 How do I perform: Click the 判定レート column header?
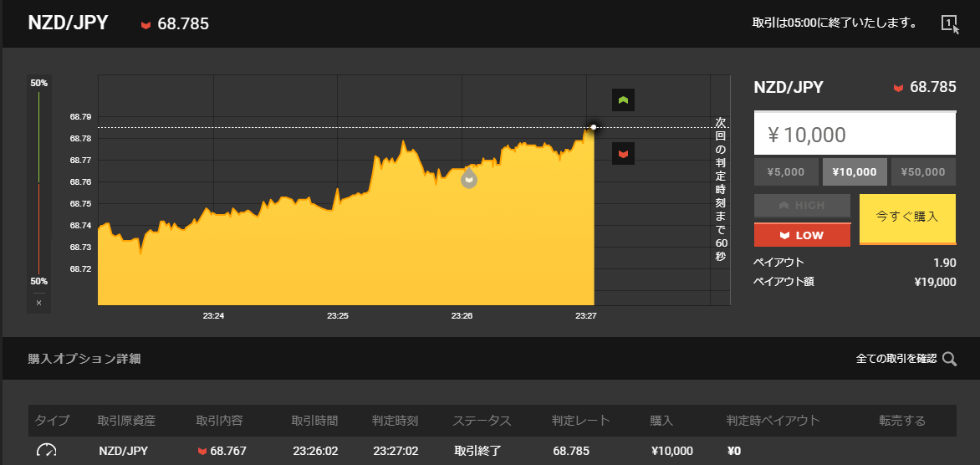[580, 421]
